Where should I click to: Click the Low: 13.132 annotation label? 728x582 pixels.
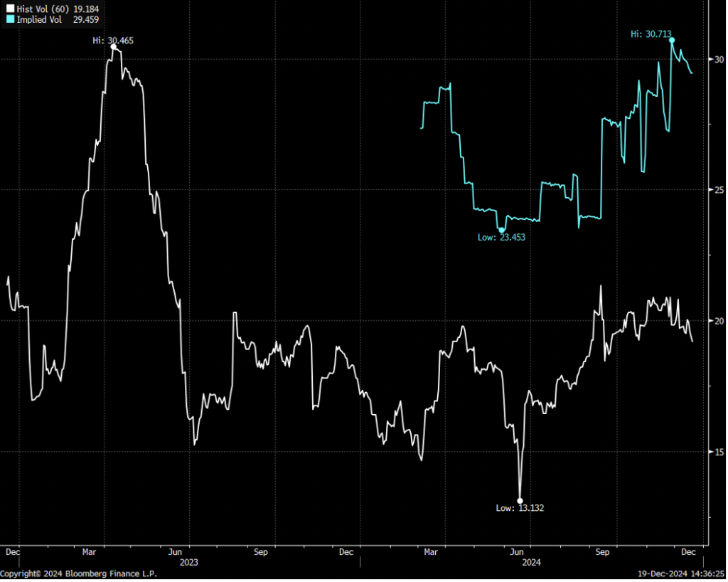pos(520,508)
